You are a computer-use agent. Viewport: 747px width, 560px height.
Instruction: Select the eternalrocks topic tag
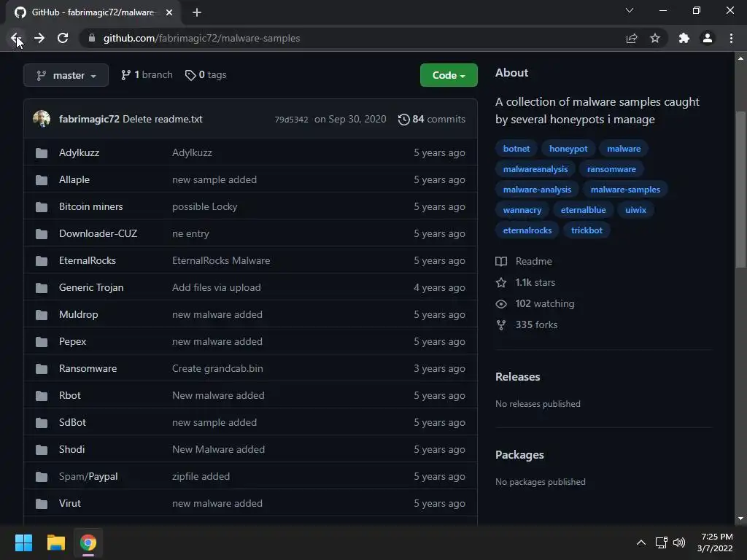(x=527, y=230)
